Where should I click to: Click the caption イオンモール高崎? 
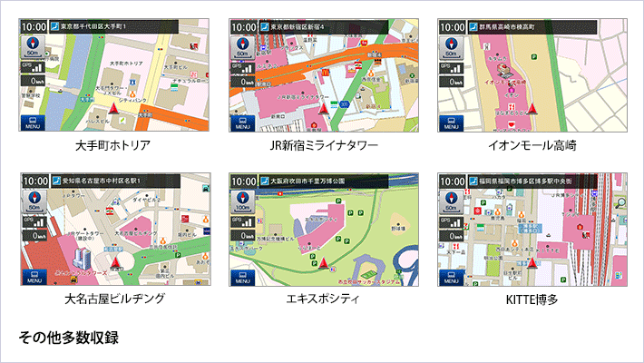pyautogui.click(x=532, y=145)
